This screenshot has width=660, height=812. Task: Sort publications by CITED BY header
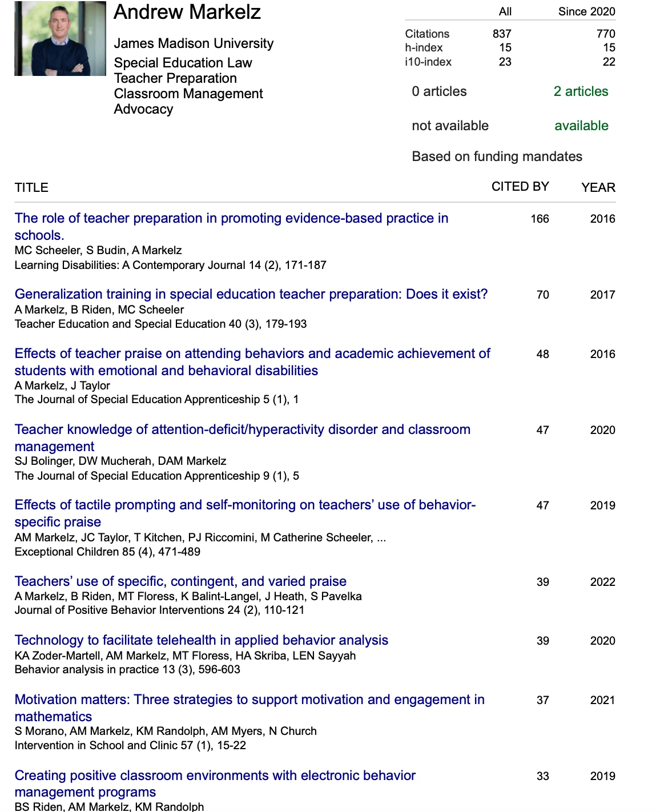(x=520, y=187)
